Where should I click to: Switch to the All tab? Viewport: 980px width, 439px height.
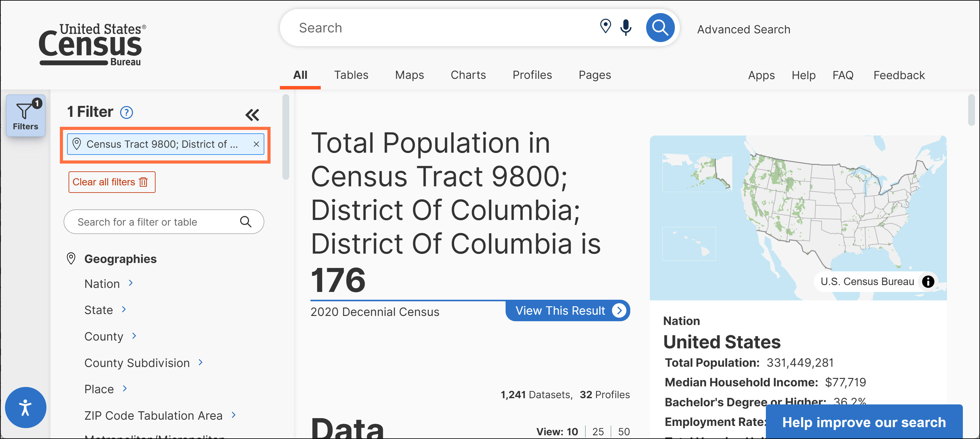tap(300, 75)
